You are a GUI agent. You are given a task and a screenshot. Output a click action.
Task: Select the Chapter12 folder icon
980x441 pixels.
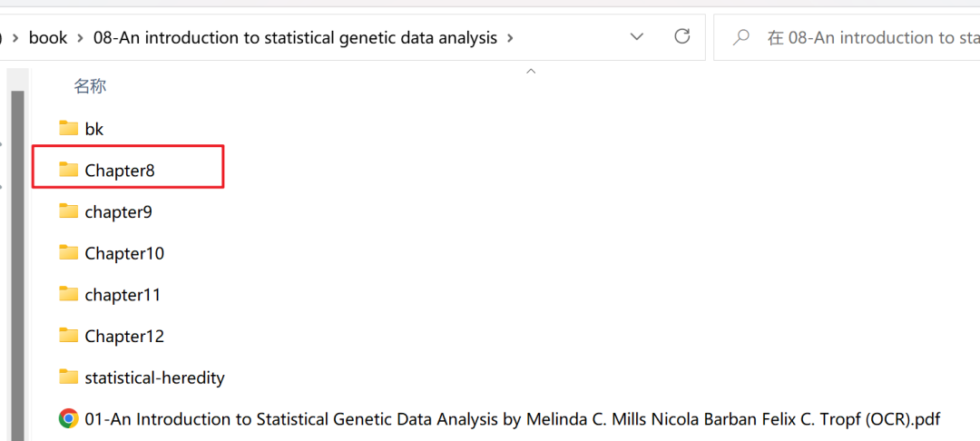tap(68, 336)
